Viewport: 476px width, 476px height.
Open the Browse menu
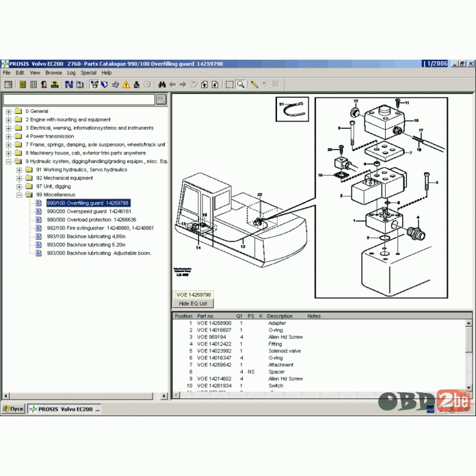54,73
